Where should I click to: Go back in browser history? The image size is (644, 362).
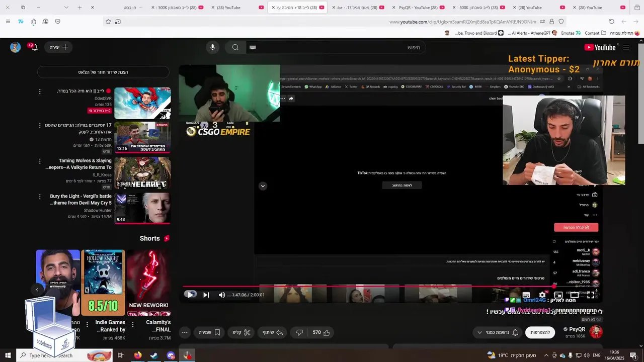[636, 22]
